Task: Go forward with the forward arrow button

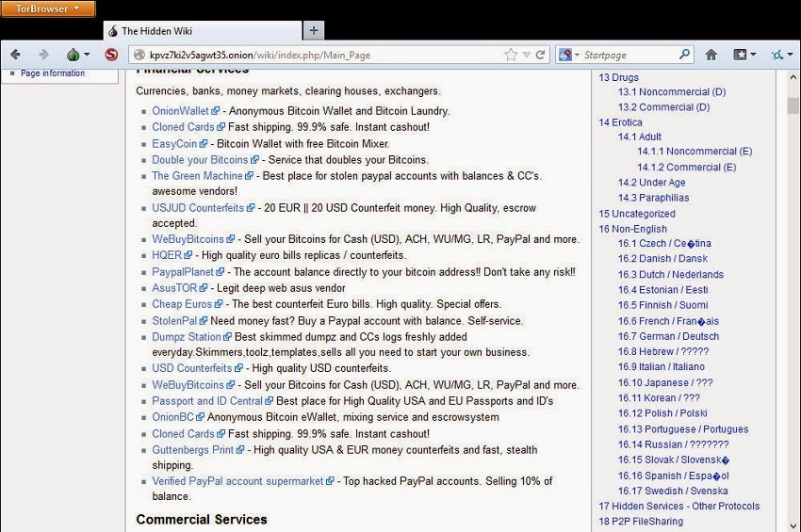Action: point(44,55)
